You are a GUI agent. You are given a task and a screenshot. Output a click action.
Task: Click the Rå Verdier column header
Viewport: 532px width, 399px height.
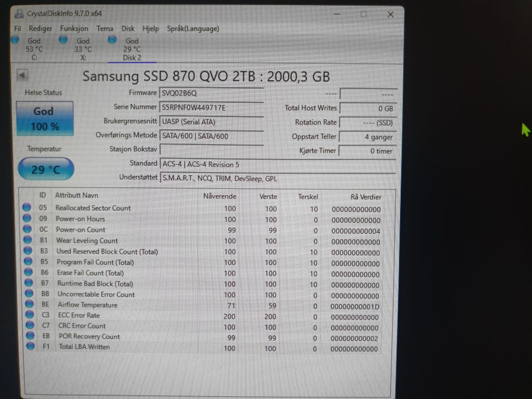pyautogui.click(x=366, y=197)
